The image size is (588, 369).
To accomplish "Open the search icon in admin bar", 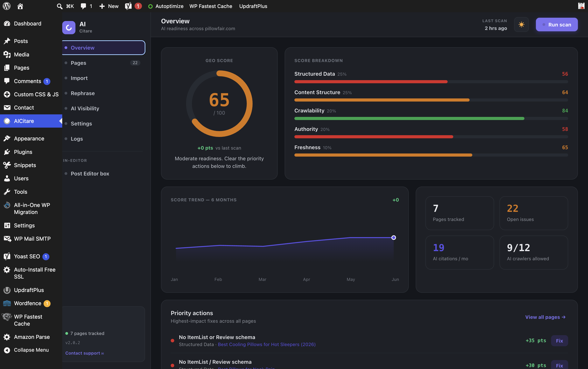I will coord(59,6).
